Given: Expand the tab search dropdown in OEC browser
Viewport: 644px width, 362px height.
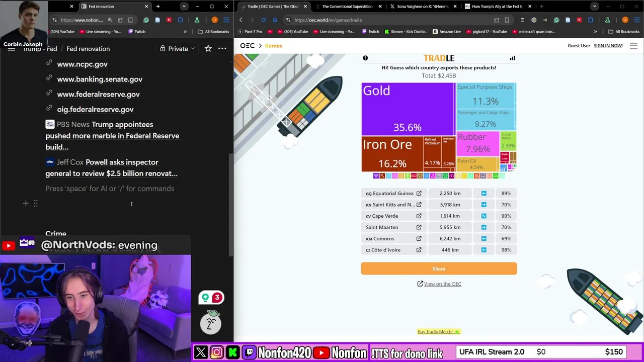Looking at the screenshot, I should 594,7.
